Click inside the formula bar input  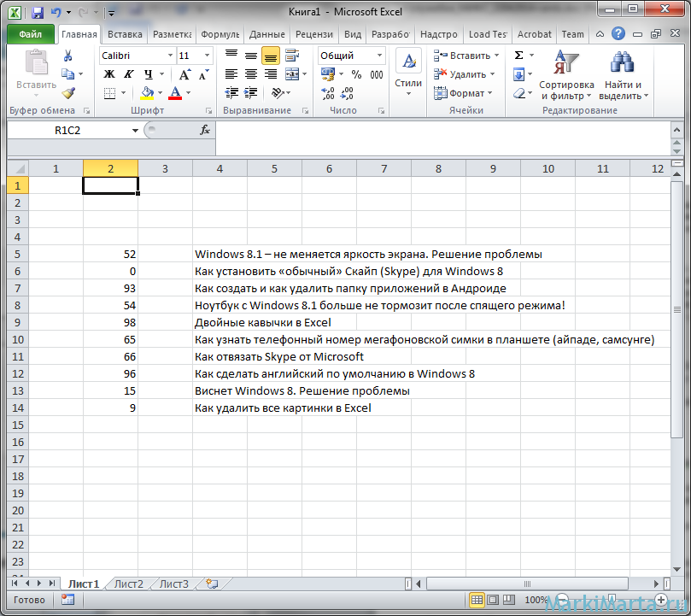442,138
